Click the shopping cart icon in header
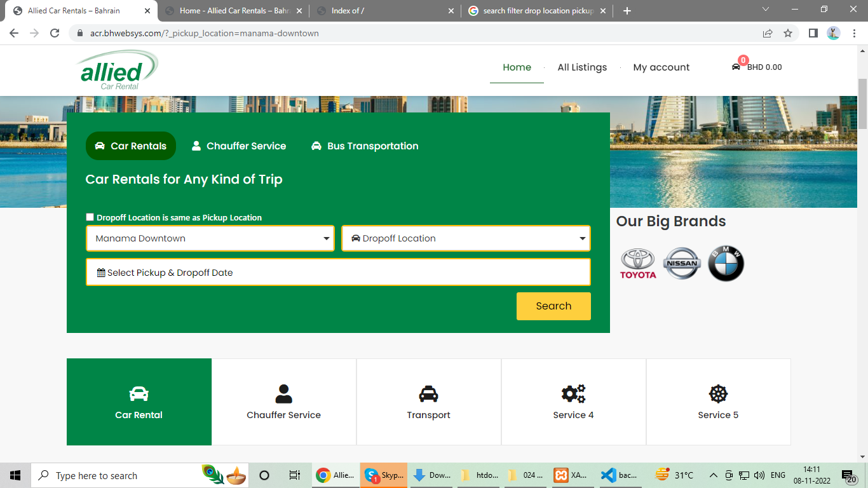Screen dimensions: 868x488 click(736, 67)
